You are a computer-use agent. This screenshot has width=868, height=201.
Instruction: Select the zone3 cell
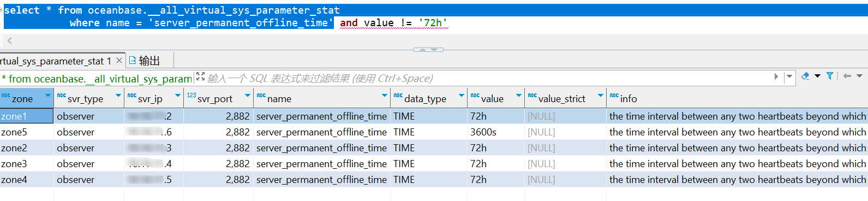click(x=27, y=164)
